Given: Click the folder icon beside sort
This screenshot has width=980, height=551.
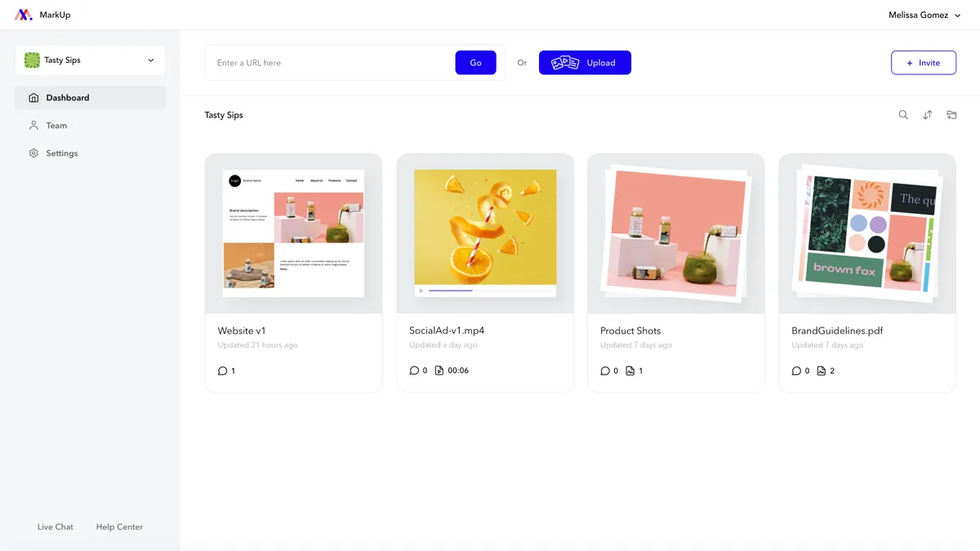Looking at the screenshot, I should (951, 115).
